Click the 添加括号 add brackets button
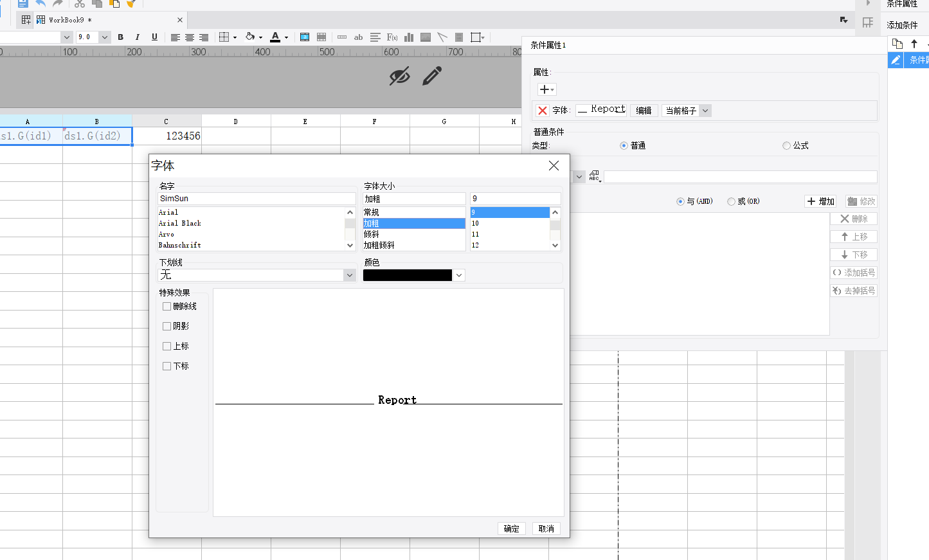Viewport: 929px width, 560px height. point(854,273)
